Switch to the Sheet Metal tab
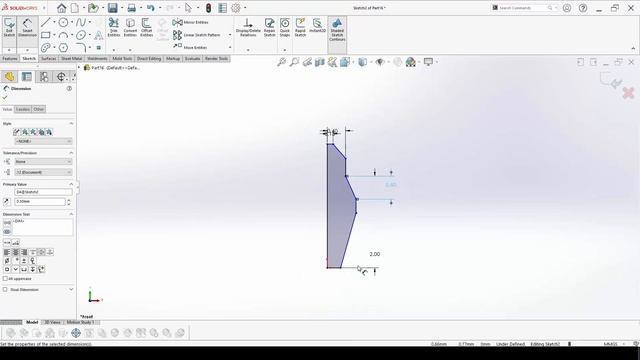Viewport: 640px width, 360px height. coord(72,59)
